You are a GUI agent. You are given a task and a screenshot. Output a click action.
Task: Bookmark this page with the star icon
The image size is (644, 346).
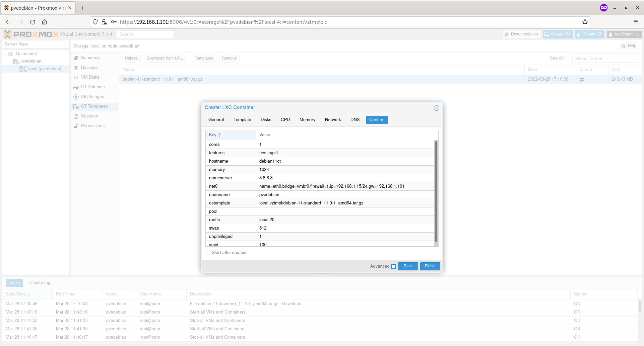(x=585, y=22)
